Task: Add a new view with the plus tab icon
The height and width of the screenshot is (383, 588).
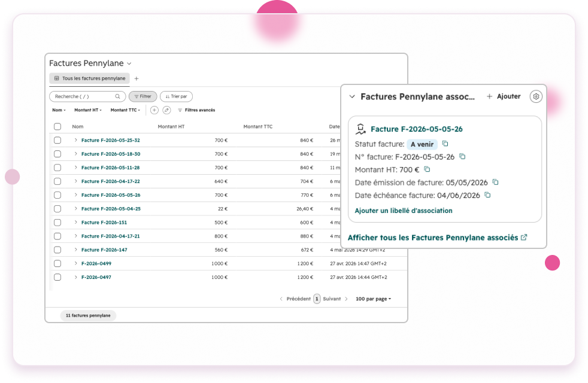Action: pos(137,78)
